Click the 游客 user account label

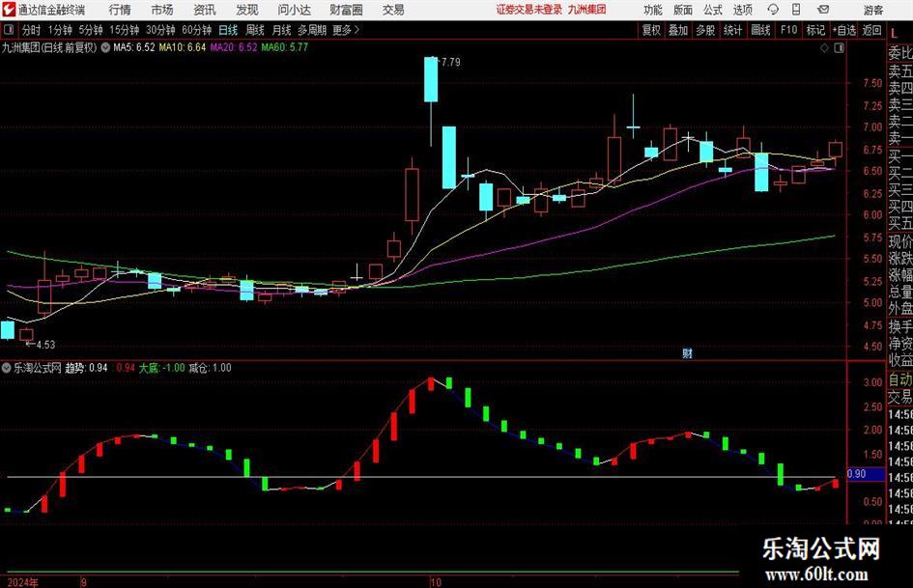tap(872, 10)
